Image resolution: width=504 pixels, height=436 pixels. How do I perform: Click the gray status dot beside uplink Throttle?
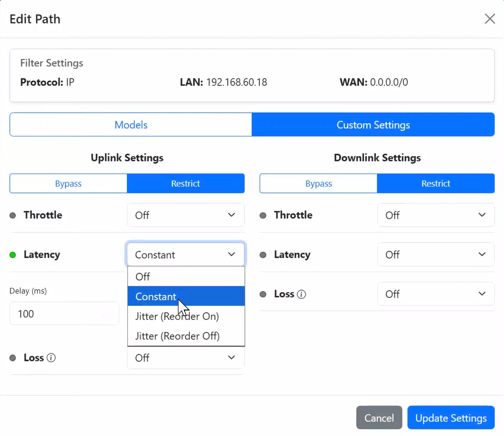tap(13, 215)
